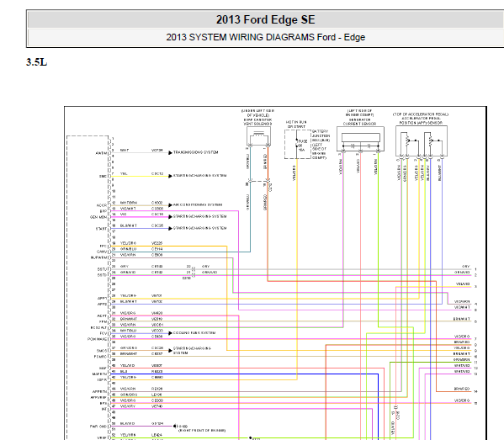
Task: Click the arrow pointing to Air Conditioning System
Action: point(170,205)
